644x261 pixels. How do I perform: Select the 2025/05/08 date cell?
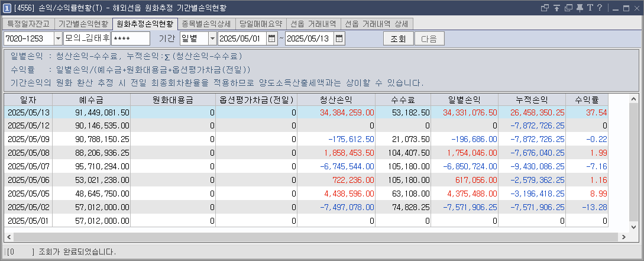(28, 153)
